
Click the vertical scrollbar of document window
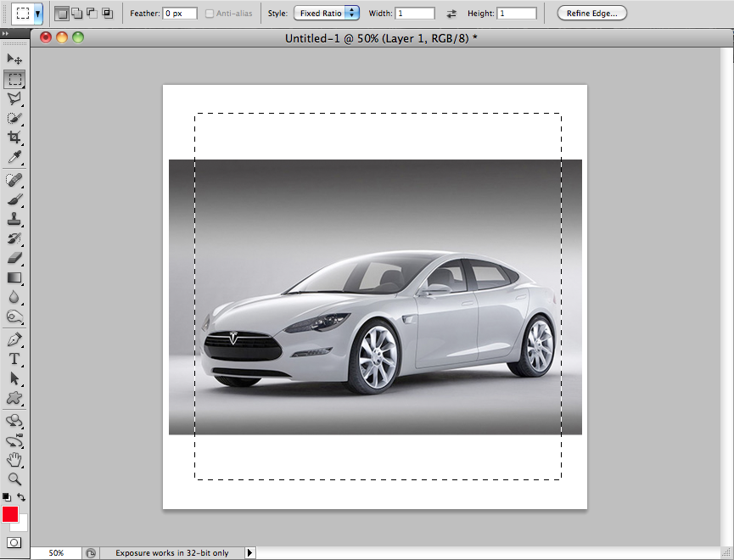pyautogui.click(x=726, y=296)
